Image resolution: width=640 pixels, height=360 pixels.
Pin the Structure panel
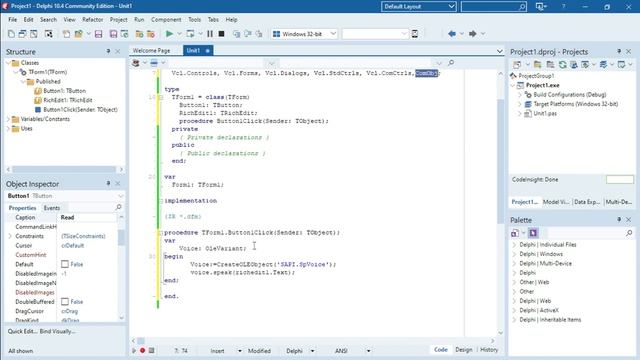[x=108, y=51]
